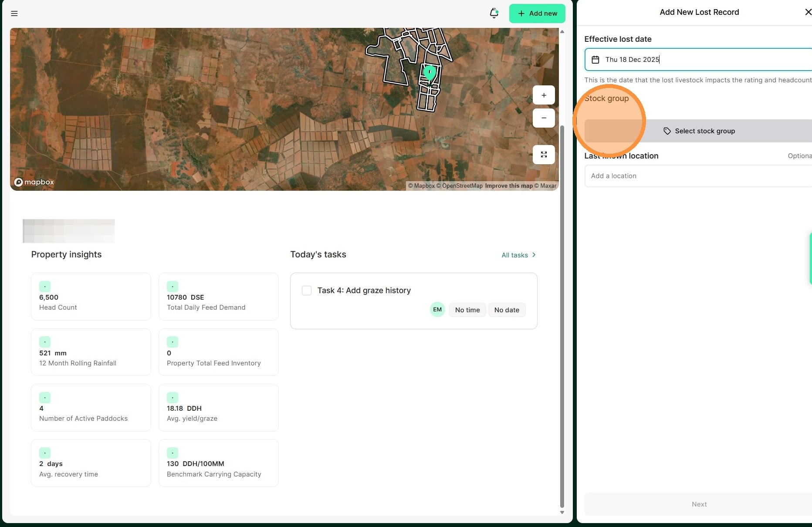
Task: Click the EM assignee avatar
Action: click(437, 310)
